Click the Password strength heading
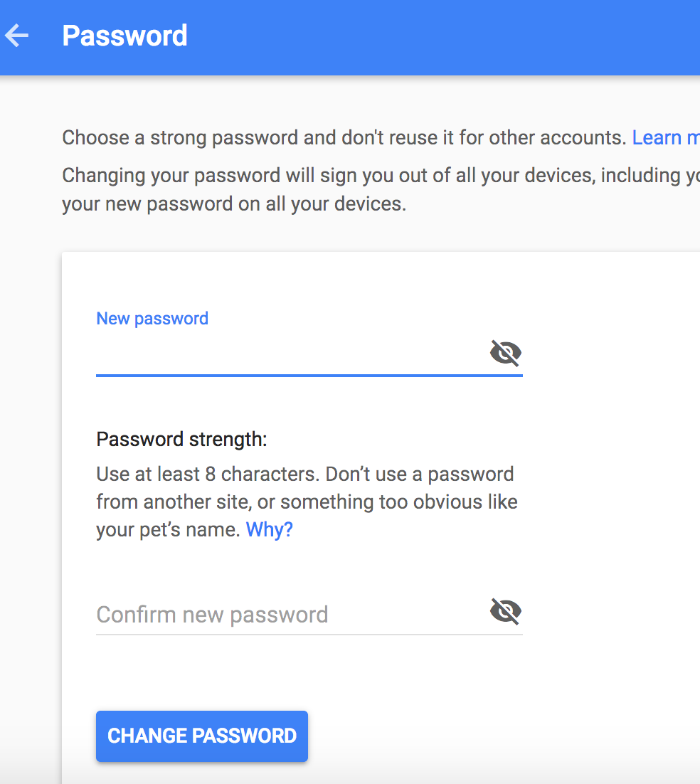 (x=181, y=440)
